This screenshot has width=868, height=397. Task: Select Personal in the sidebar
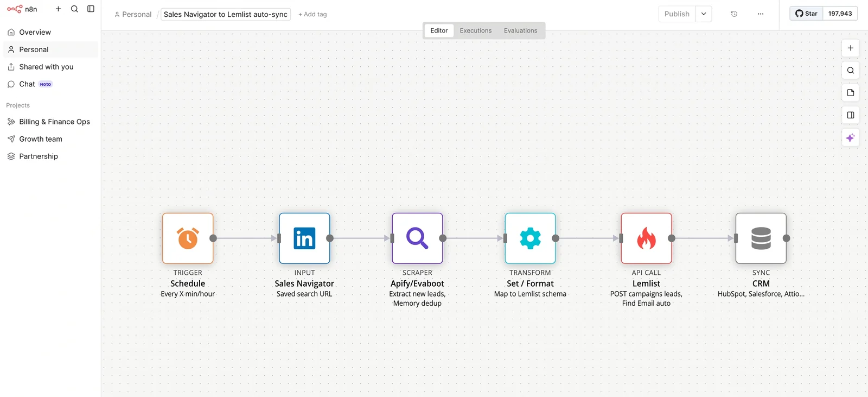pyautogui.click(x=50, y=49)
